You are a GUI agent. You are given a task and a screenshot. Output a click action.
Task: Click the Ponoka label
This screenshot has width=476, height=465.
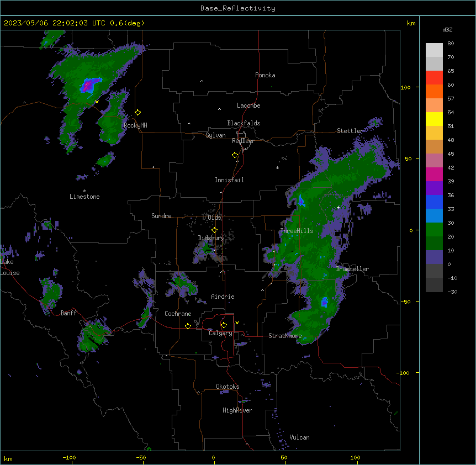[265, 75]
